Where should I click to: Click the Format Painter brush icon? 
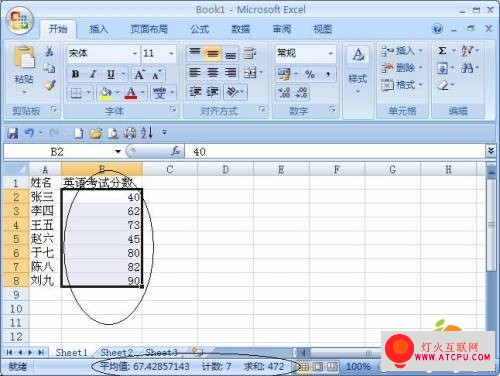pos(50,86)
